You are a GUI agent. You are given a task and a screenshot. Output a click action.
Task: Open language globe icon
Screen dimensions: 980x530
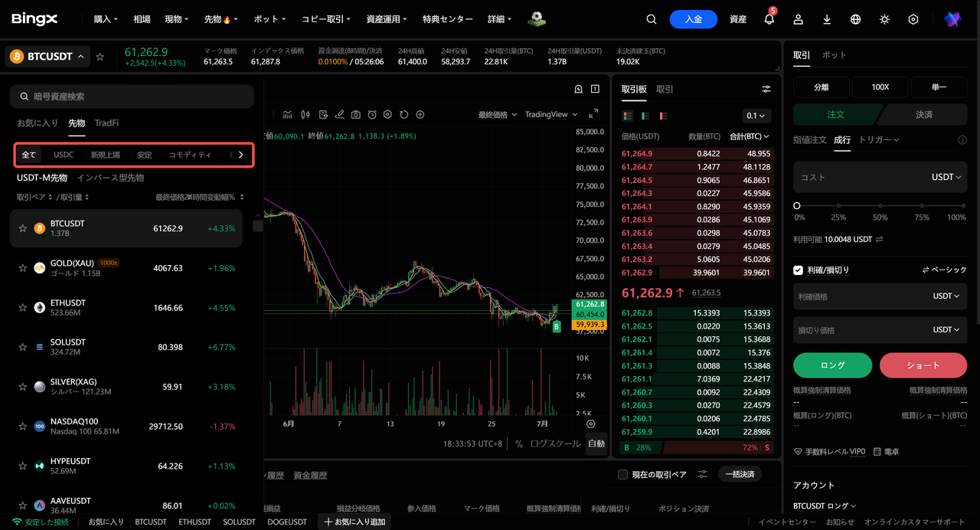[x=856, y=19]
